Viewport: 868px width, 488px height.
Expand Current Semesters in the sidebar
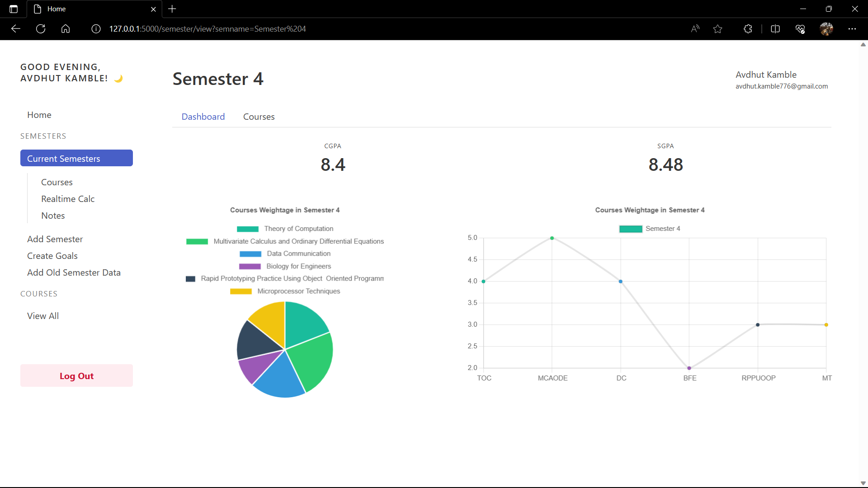tap(76, 158)
